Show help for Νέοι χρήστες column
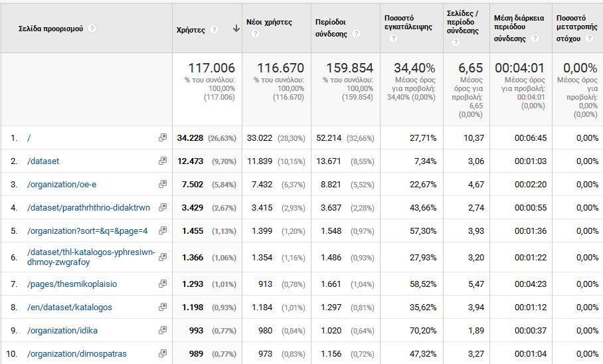603x364 pixels. (x=255, y=34)
